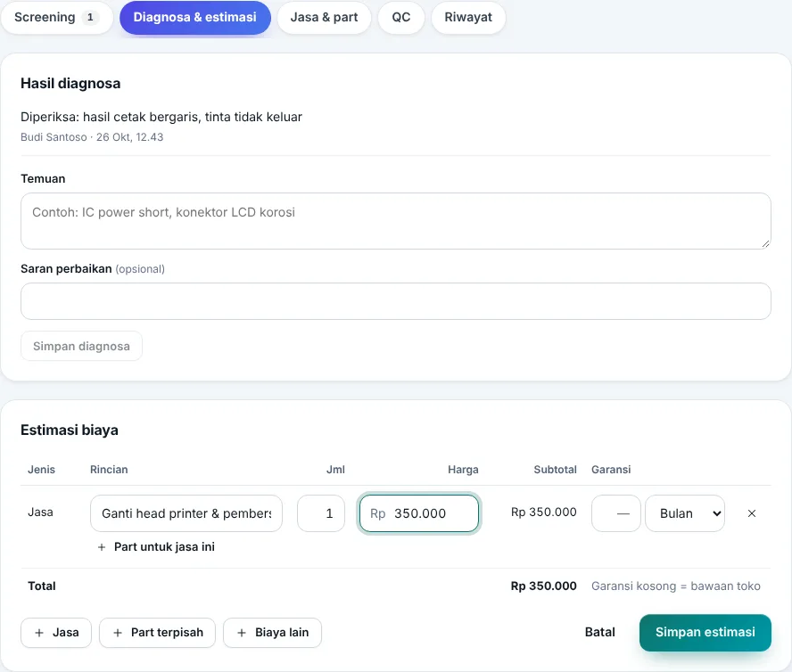
Task: Click the Saran perbaikan input field
Action: point(396,301)
